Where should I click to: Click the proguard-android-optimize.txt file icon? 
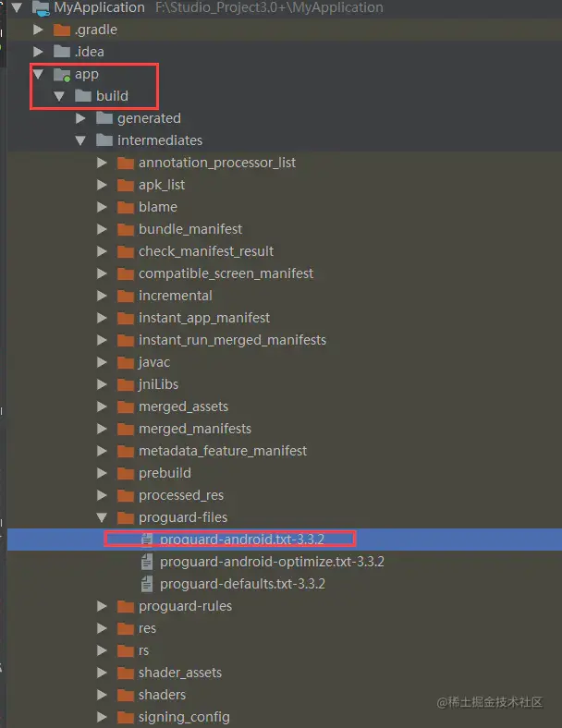point(147,562)
